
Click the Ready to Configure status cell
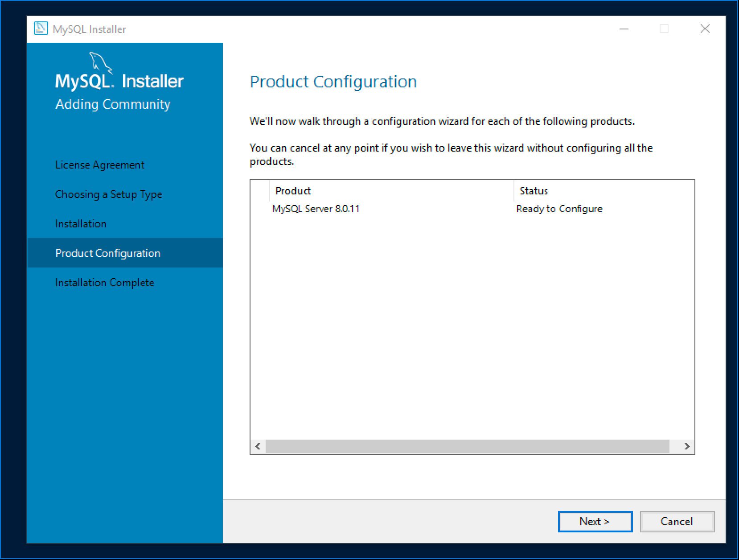559,209
